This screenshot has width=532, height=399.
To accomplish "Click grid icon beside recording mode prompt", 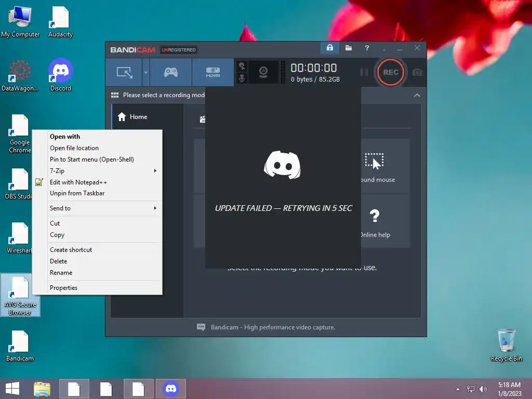I will 115,95.
